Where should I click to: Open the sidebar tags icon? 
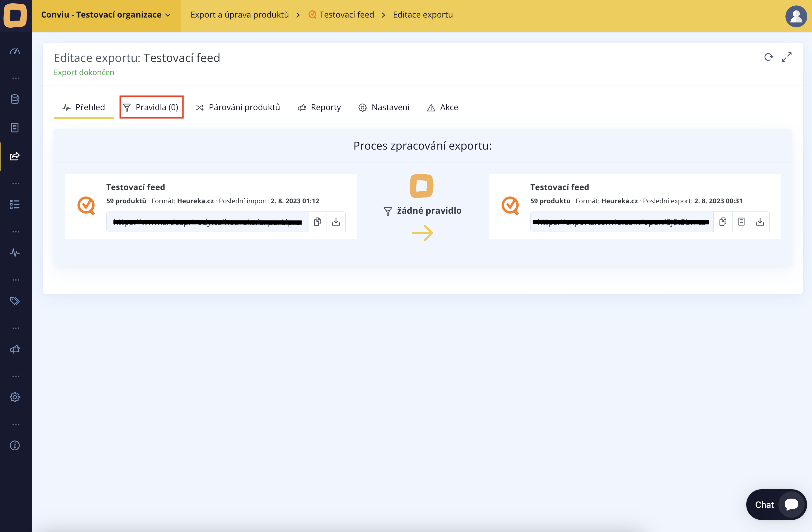point(15,301)
